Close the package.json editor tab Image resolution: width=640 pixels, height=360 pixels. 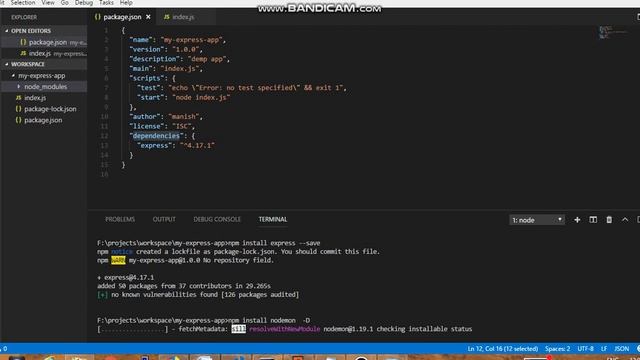point(148,17)
